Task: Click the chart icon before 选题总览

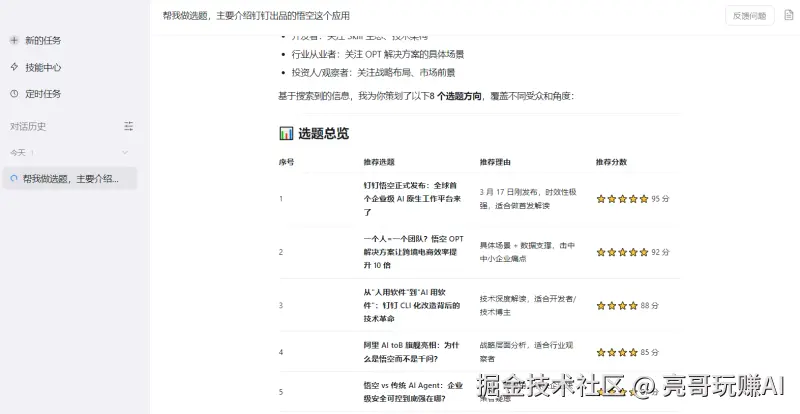Action: [286, 134]
